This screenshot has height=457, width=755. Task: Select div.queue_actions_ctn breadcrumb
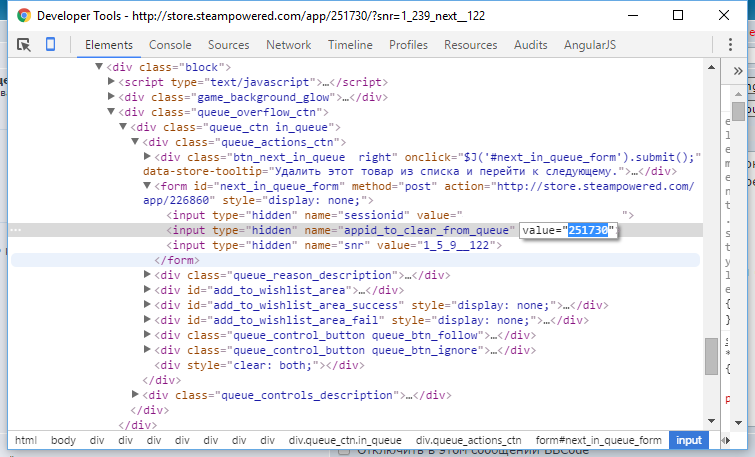pyautogui.click(x=469, y=440)
